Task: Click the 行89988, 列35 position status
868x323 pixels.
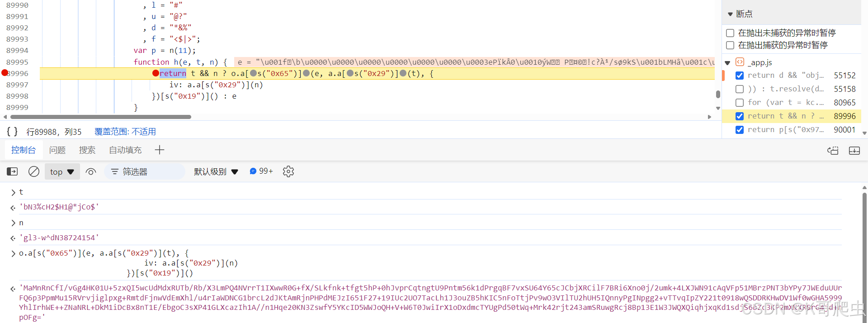Action: click(x=54, y=132)
